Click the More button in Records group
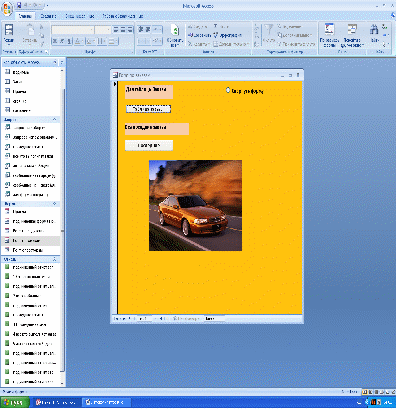 coord(231,44)
